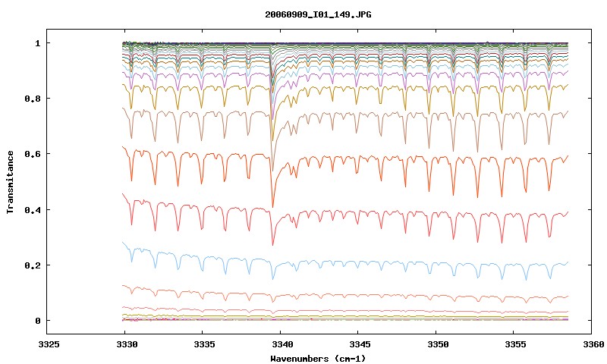Click the x-axis tick label 3340

point(282,344)
